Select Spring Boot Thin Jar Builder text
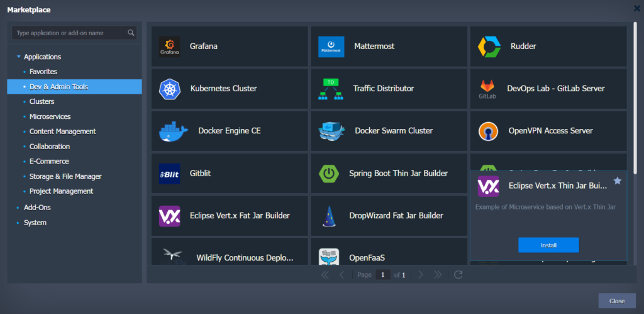The image size is (644, 314). coord(398,174)
